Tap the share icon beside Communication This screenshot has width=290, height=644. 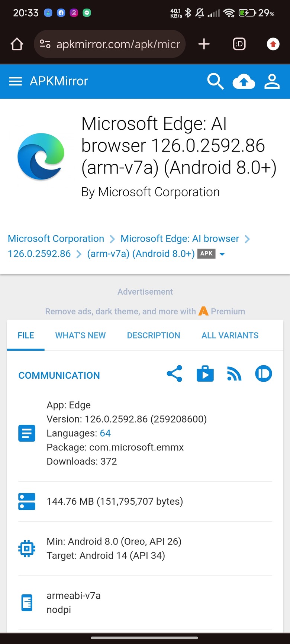pyautogui.click(x=174, y=374)
